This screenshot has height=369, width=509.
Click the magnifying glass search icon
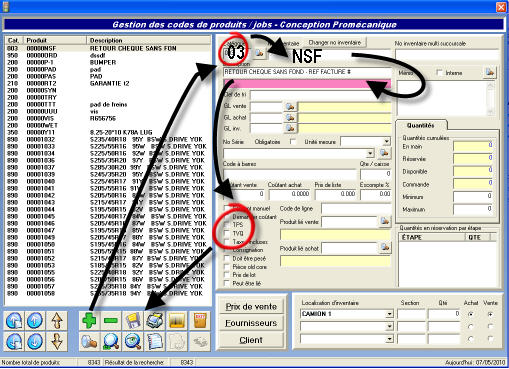pyautogui.click(x=111, y=341)
